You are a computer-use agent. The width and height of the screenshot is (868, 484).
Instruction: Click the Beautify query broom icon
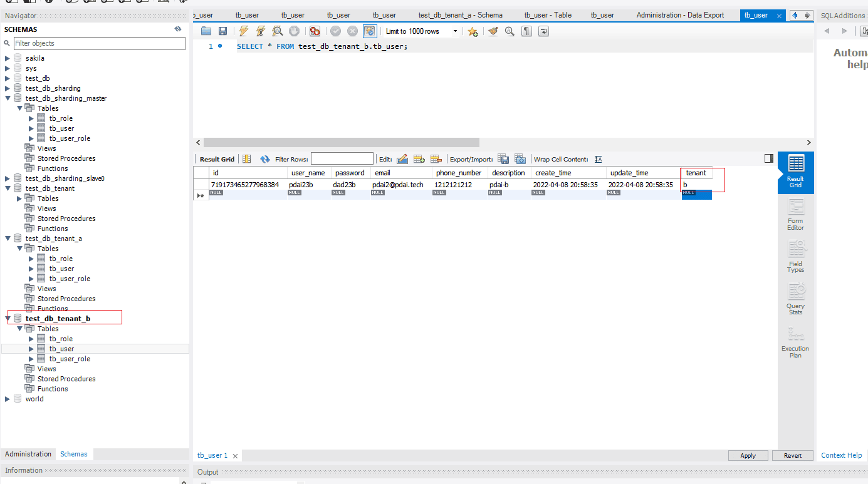(x=493, y=31)
